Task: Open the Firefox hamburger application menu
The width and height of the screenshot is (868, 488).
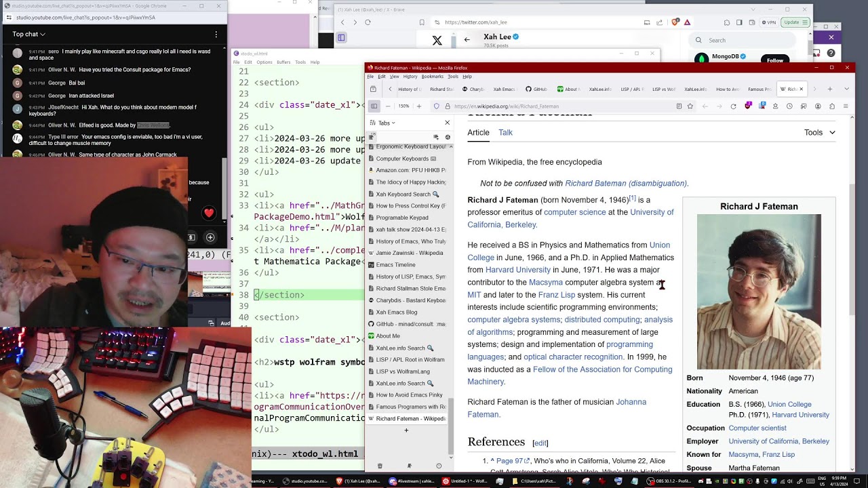Action: tap(845, 106)
